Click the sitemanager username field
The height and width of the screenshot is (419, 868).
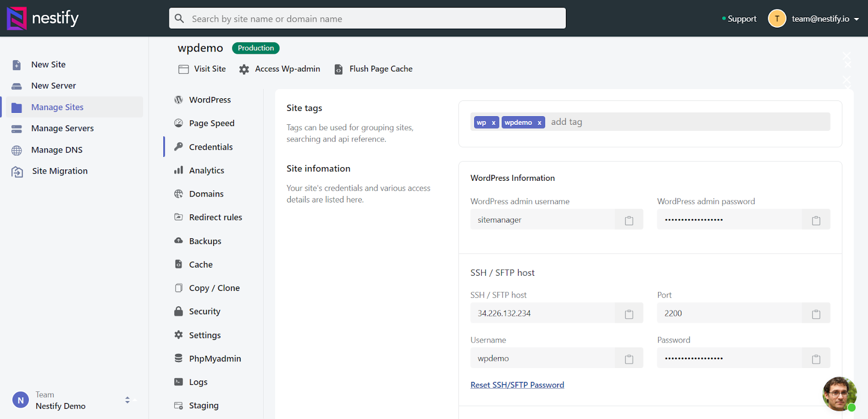click(x=543, y=220)
